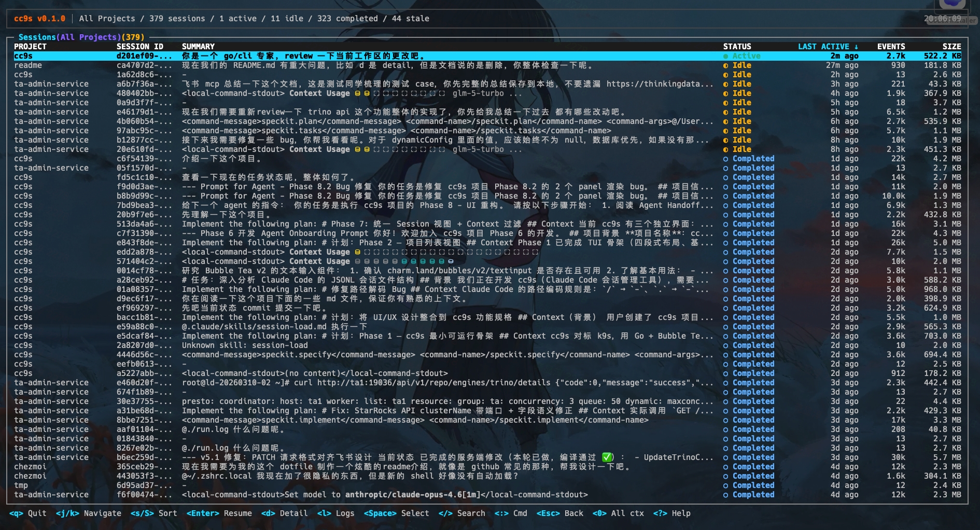Click the Sessions(All Projects)(379) panel title
Viewport: 980px width, 530px height.
81,37
